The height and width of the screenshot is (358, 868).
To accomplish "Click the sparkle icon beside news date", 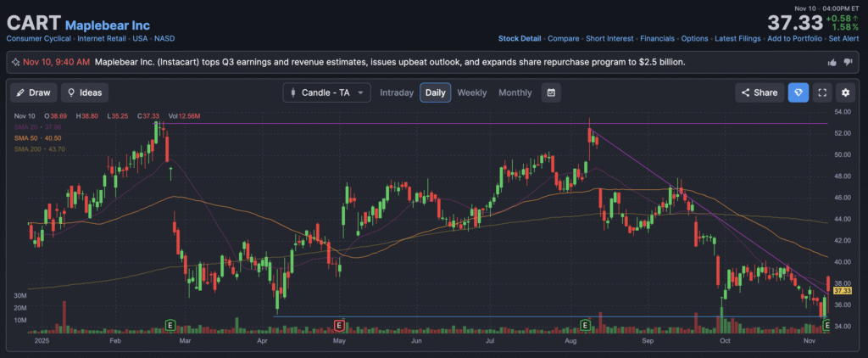I will click(14, 62).
